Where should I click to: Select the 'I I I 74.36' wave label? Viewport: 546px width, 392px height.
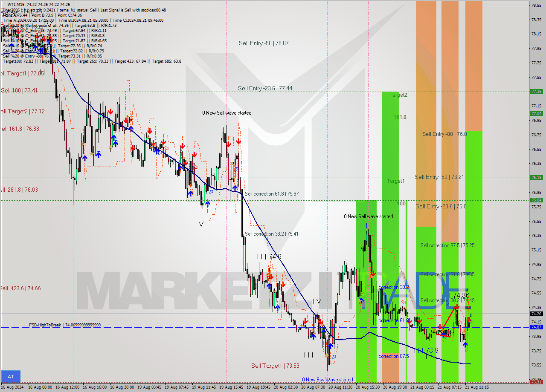(456, 295)
